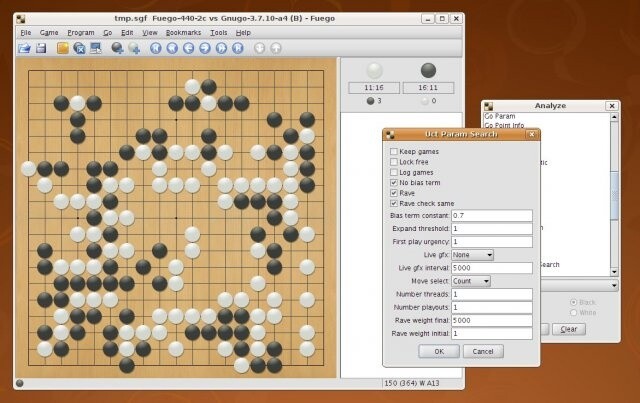Open a game file via toolbar folder icon

[x=24, y=48]
